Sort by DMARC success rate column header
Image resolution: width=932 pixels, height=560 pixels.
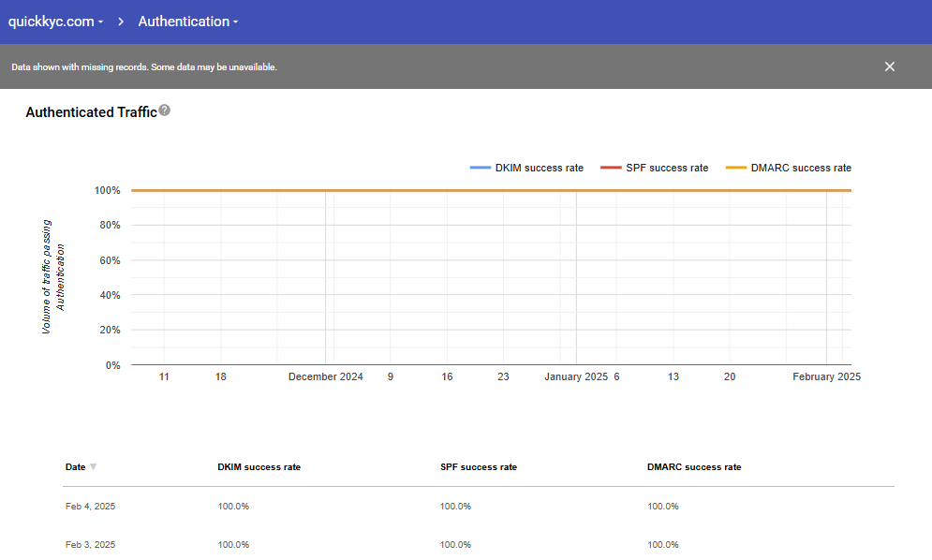pyautogui.click(x=694, y=466)
